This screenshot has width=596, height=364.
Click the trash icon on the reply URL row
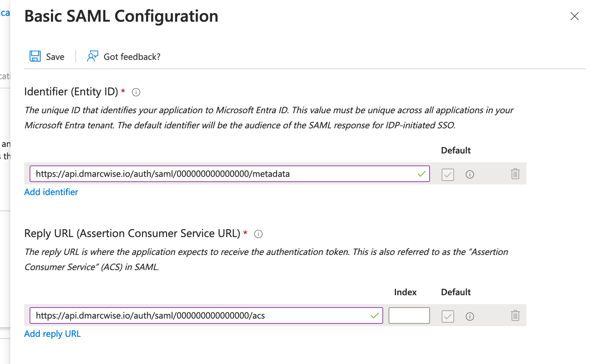coord(515,316)
